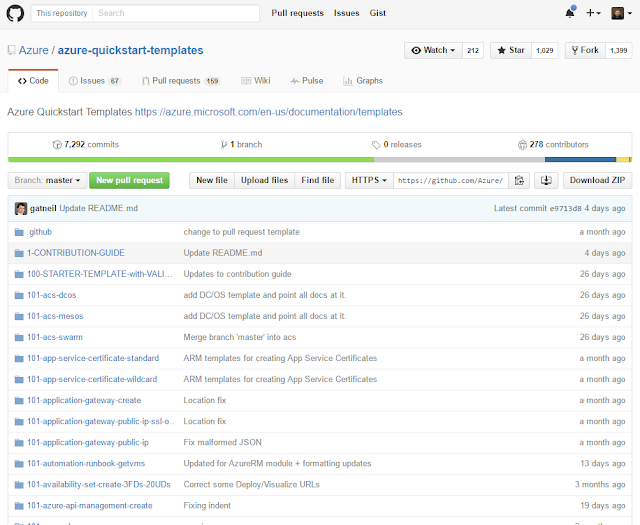
Task: Click the clone in Desktop icon
Action: pos(546,180)
